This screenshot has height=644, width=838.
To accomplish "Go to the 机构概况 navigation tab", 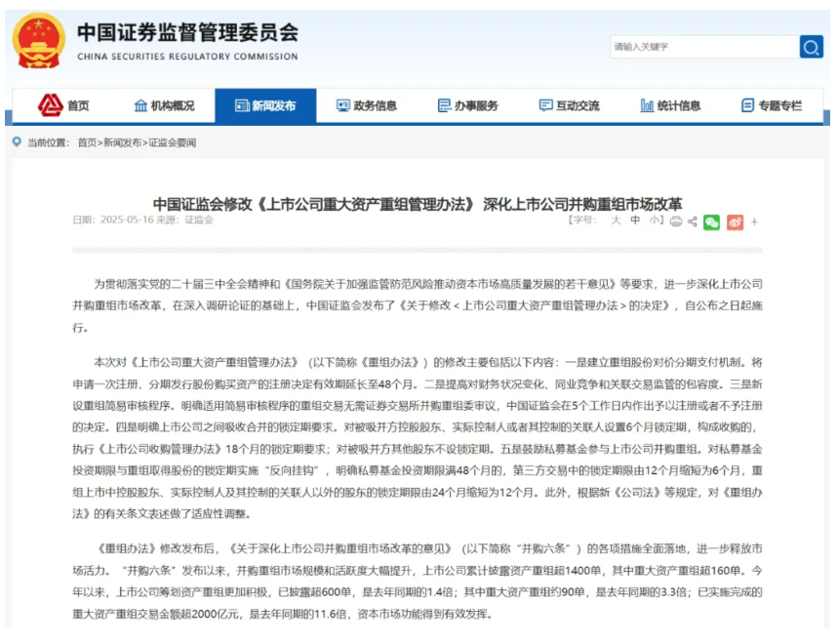I will (x=164, y=105).
